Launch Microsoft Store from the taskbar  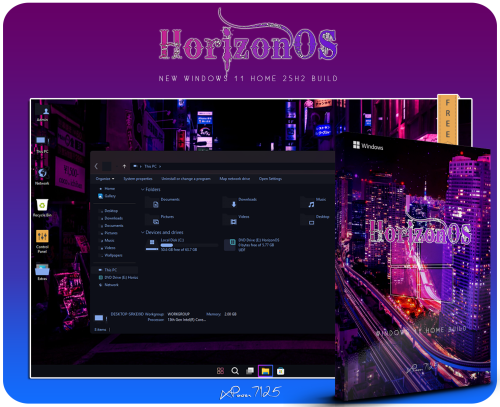tap(281, 371)
